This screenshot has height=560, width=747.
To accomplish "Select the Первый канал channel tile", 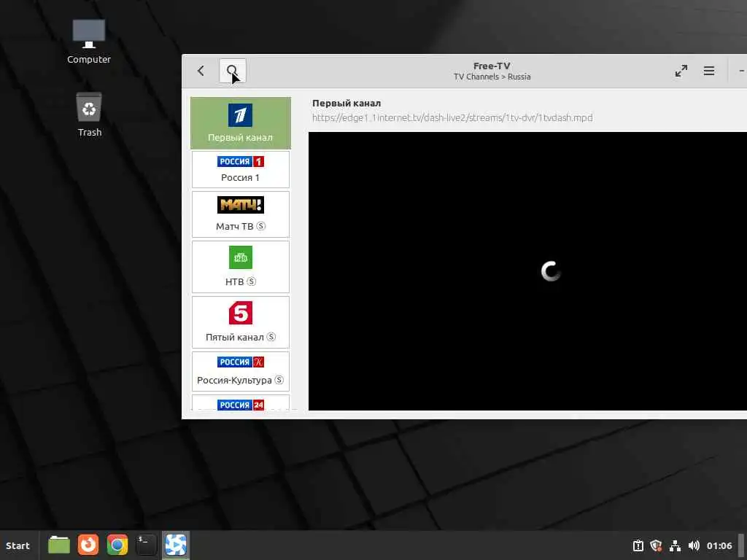I will click(241, 122).
